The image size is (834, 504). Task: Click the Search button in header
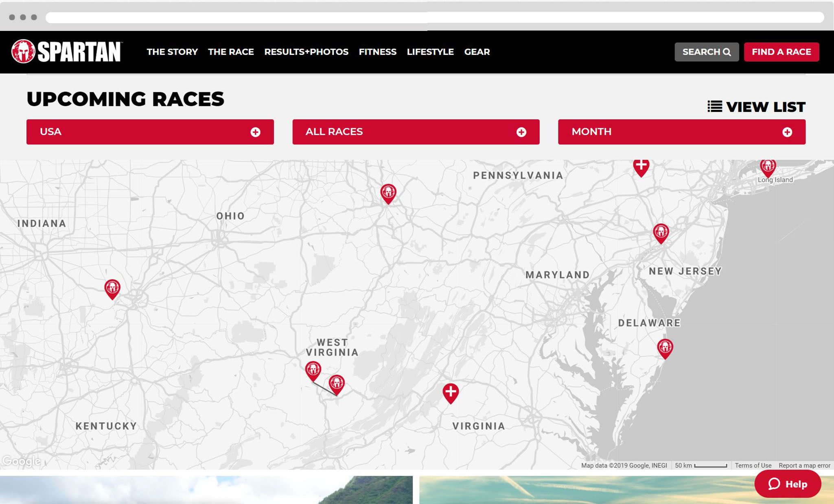[706, 52]
